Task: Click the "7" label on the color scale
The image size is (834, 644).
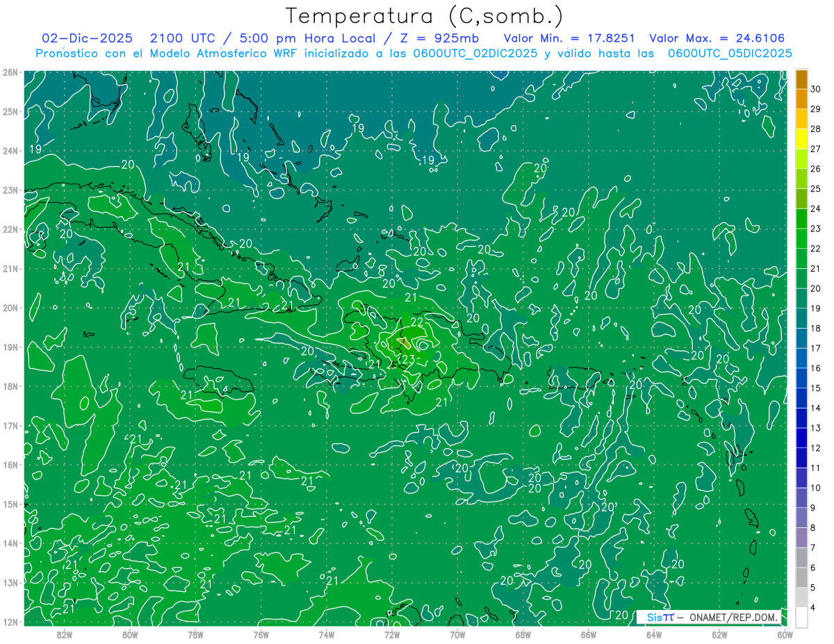Action: click(x=813, y=548)
